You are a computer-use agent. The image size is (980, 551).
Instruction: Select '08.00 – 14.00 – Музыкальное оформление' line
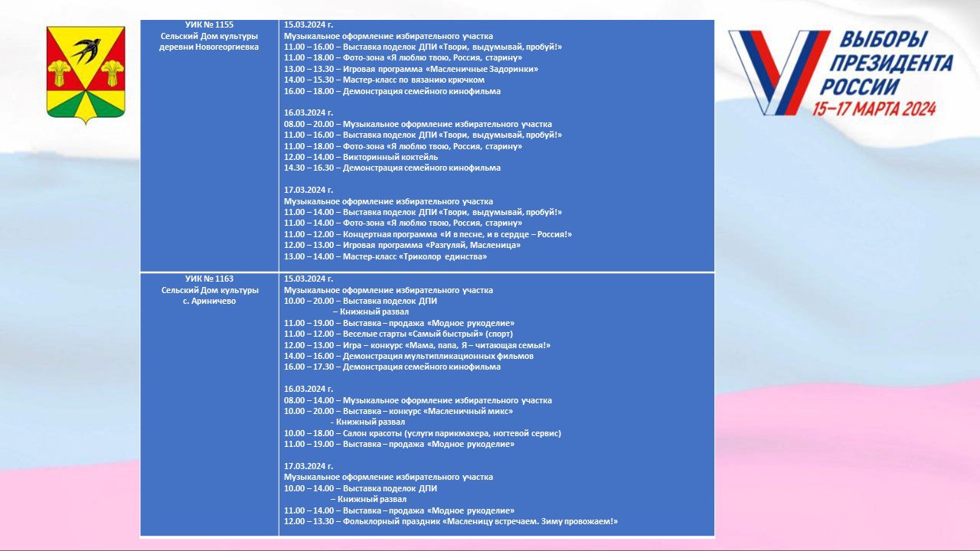[x=418, y=400]
